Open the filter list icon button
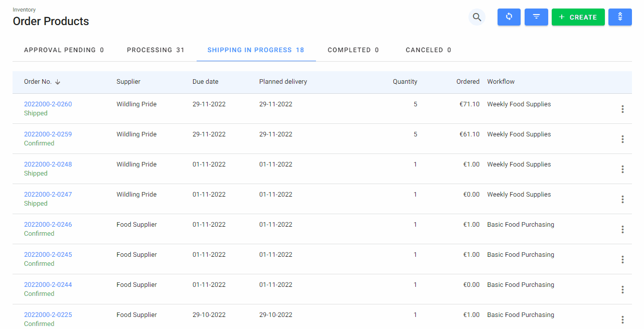644x329 pixels. tap(536, 17)
